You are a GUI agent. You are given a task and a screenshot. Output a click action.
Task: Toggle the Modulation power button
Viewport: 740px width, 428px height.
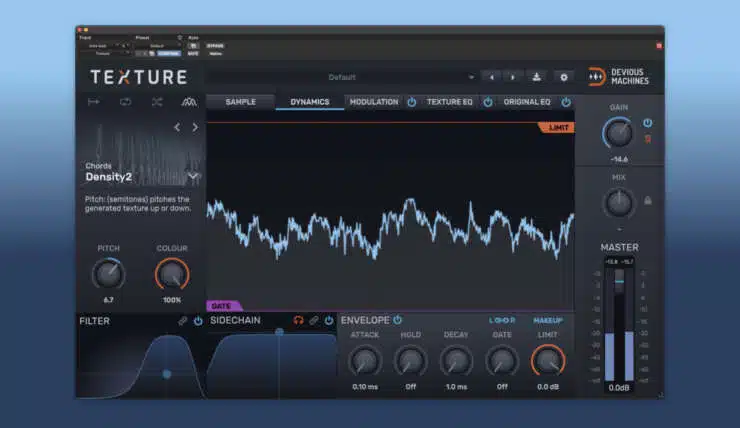[412, 102]
